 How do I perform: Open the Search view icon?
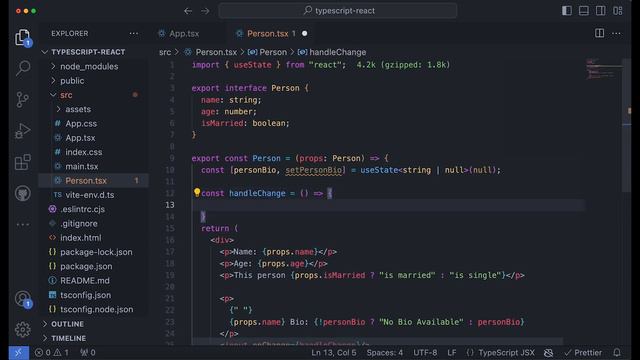tap(23, 68)
